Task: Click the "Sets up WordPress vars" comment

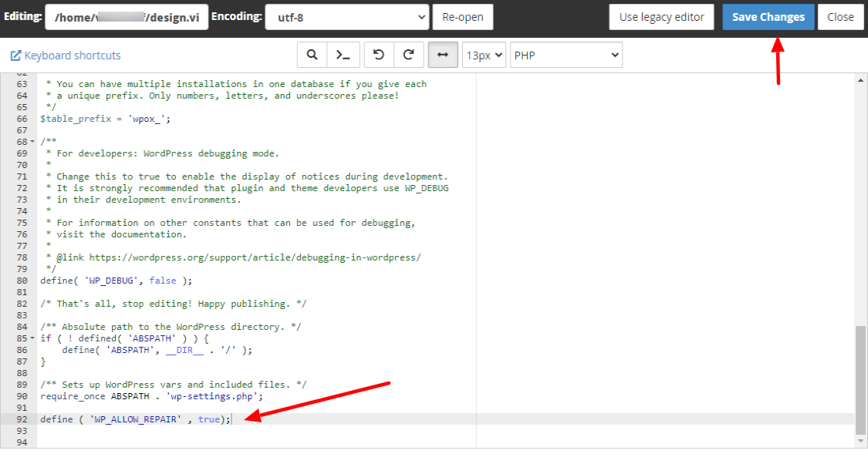Action: click(174, 385)
